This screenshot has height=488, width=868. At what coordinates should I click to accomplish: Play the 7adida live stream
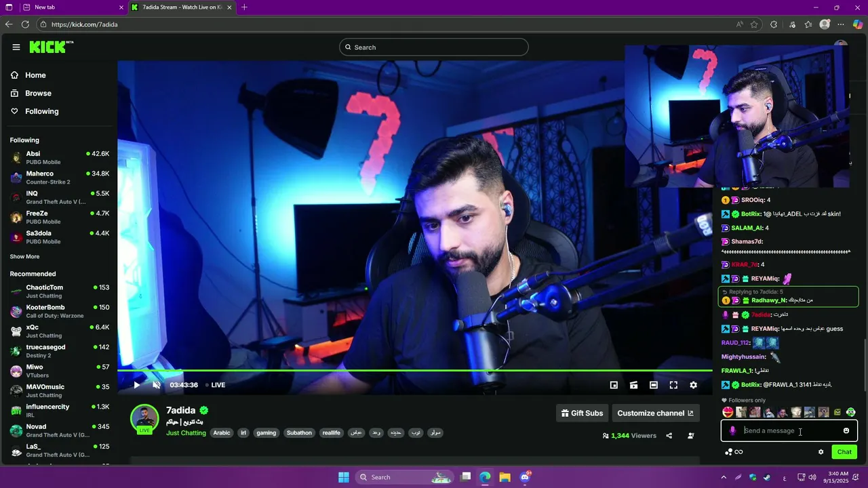[x=136, y=385]
